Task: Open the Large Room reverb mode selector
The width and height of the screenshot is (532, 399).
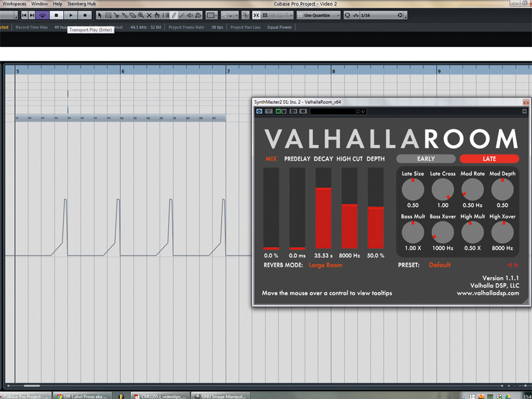Action: 325,265
